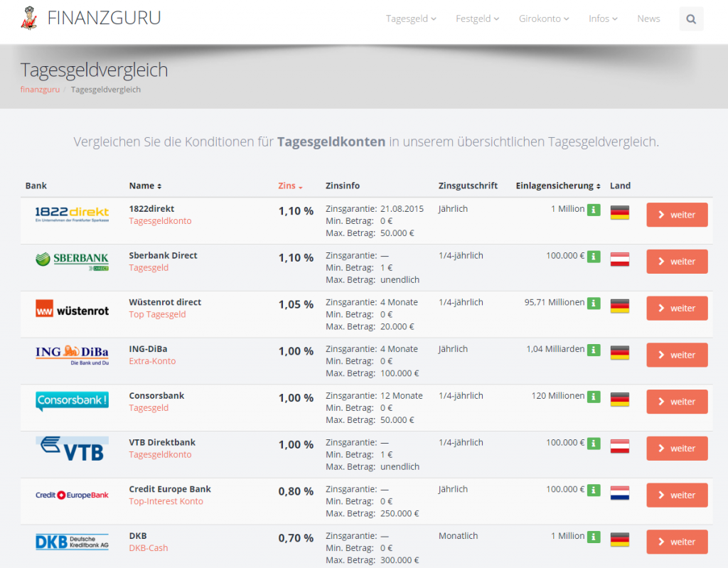This screenshot has height=568, width=728.
Task: Click the 'Tagesgeldvergleich' breadcrumb text
Action: coord(106,89)
